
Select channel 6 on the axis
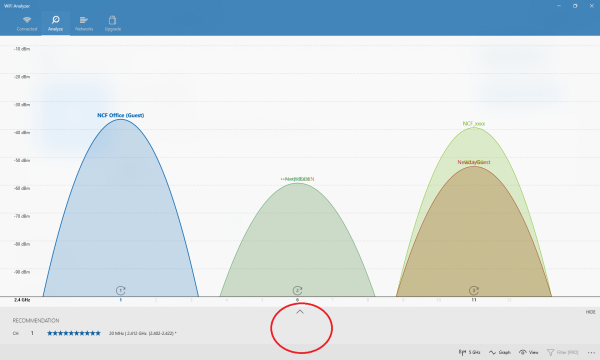point(297,300)
